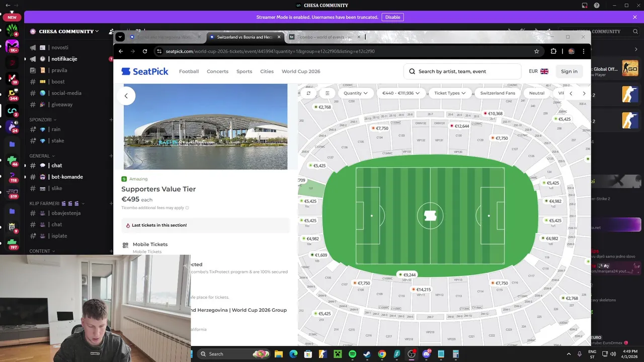Open the EUR currency and language selector
The width and height of the screenshot is (644, 362).
(538, 71)
